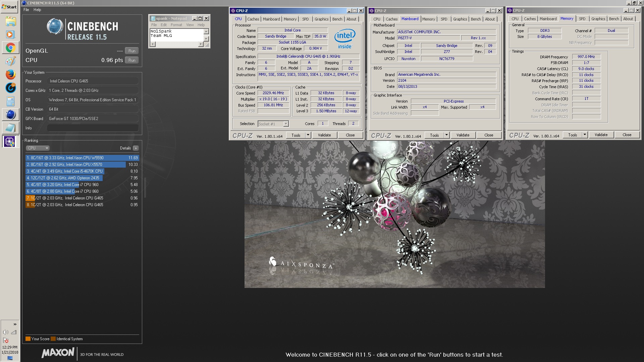Screen dimensions: 644x362
Task: Open Notepad Format menu
Action: [x=176, y=25]
